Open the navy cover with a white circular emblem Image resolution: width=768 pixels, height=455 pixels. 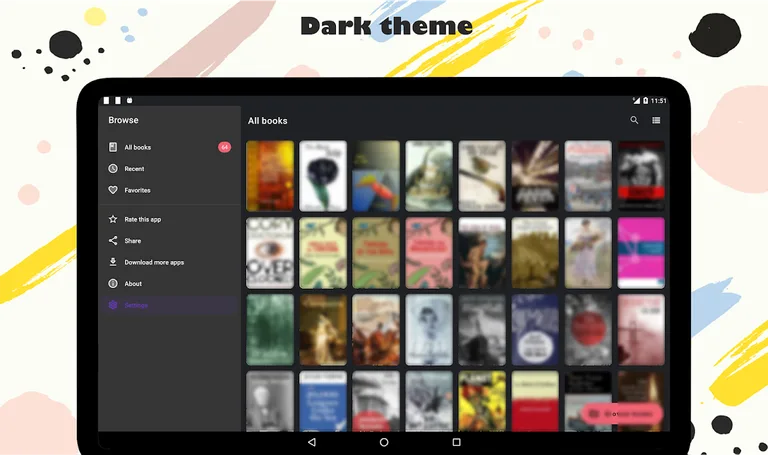pyautogui.click(x=535, y=330)
